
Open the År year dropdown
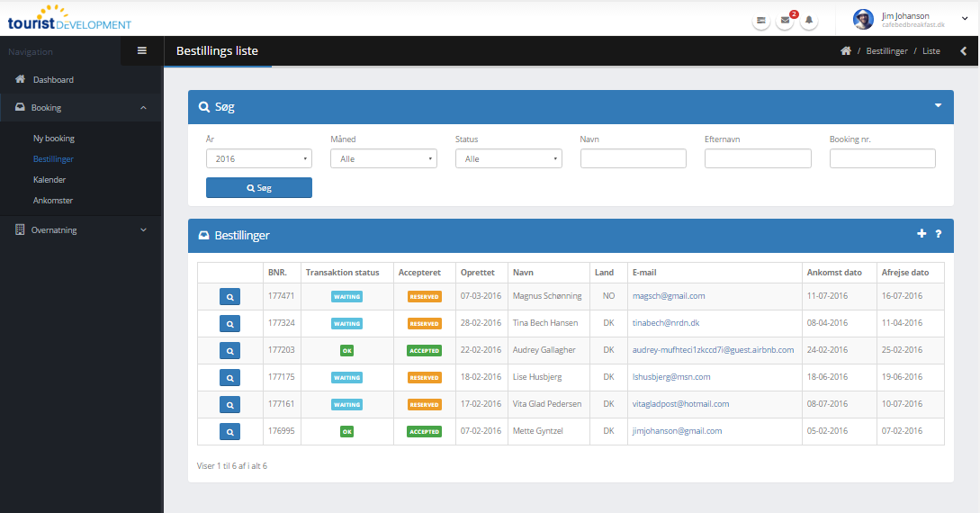coord(258,158)
